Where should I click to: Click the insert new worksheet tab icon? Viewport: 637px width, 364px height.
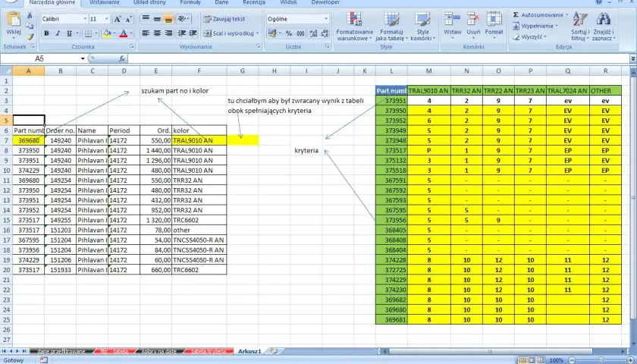pos(274,351)
